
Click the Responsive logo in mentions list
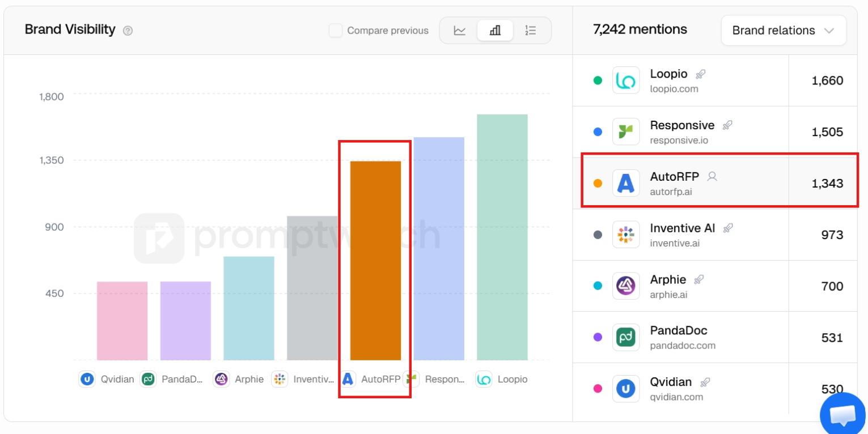pos(626,132)
